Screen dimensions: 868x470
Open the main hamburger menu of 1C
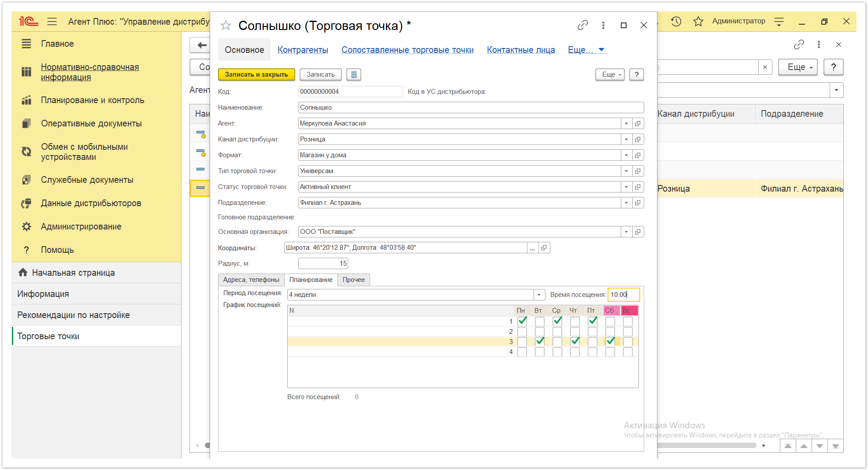(52, 21)
